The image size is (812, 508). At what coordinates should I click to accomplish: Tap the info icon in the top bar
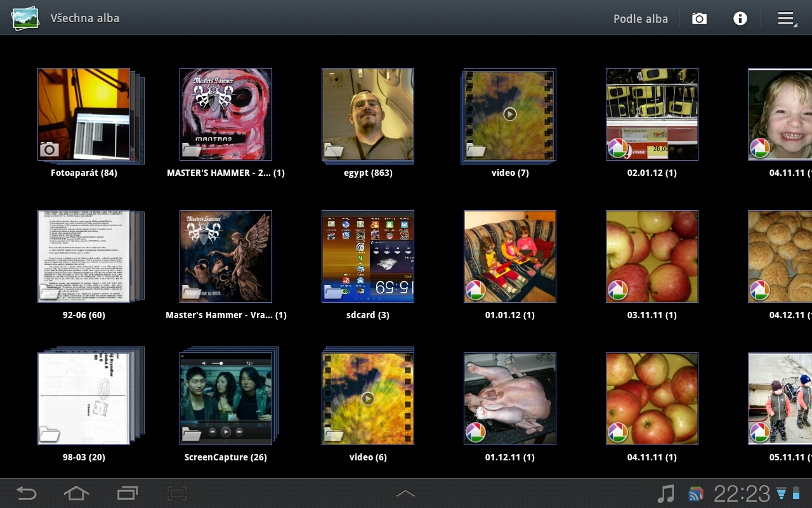740,18
